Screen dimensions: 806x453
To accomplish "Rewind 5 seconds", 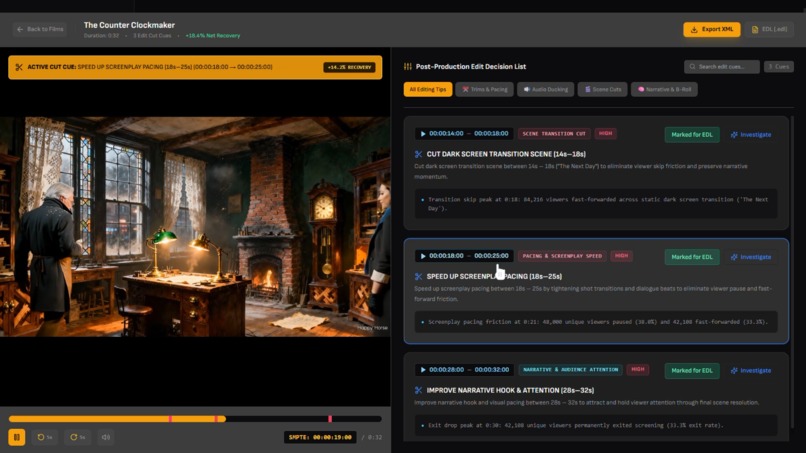I will coord(45,437).
